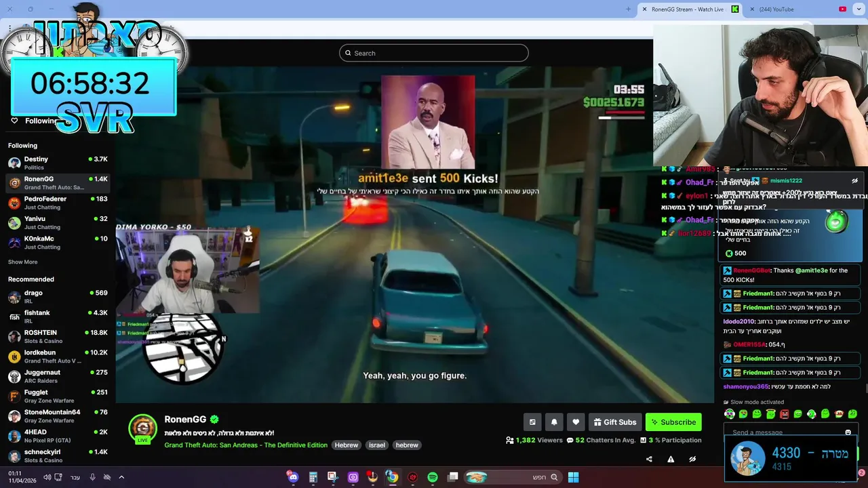The height and width of the screenshot is (488, 868).
Task: Click the lowercase hebrew tag
Action: click(407, 445)
